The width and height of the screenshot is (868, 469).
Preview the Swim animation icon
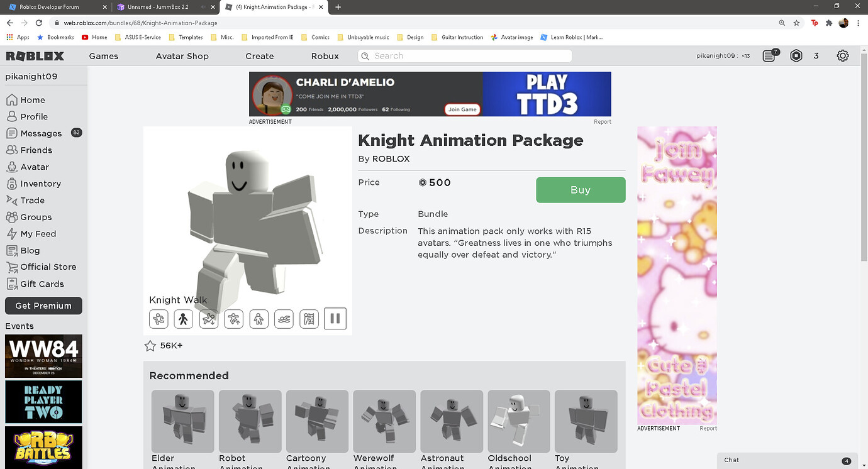click(284, 319)
